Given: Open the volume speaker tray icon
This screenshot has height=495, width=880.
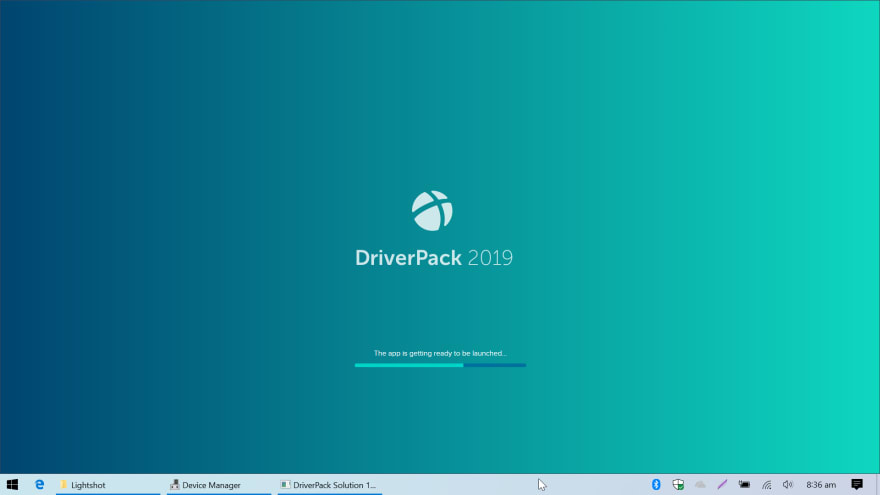Looking at the screenshot, I should pos(788,484).
